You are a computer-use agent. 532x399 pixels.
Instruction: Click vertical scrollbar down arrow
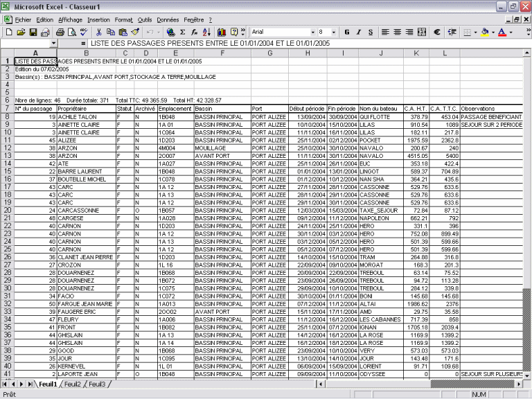tap(526, 376)
